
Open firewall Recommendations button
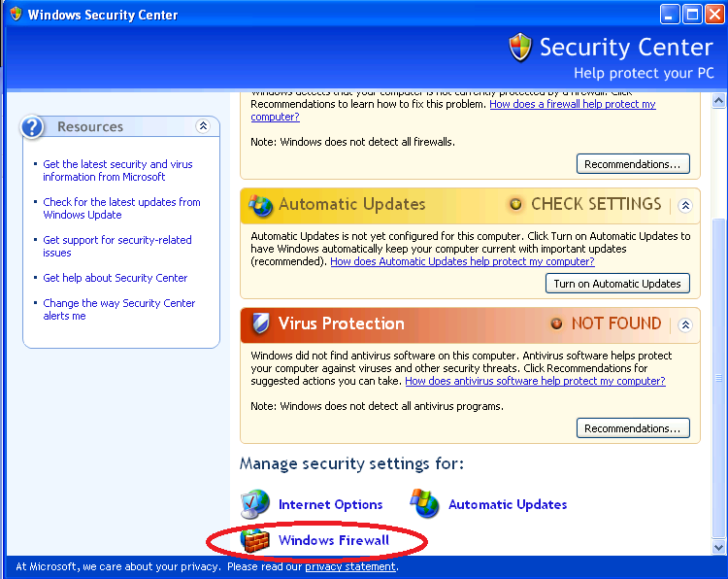633,164
